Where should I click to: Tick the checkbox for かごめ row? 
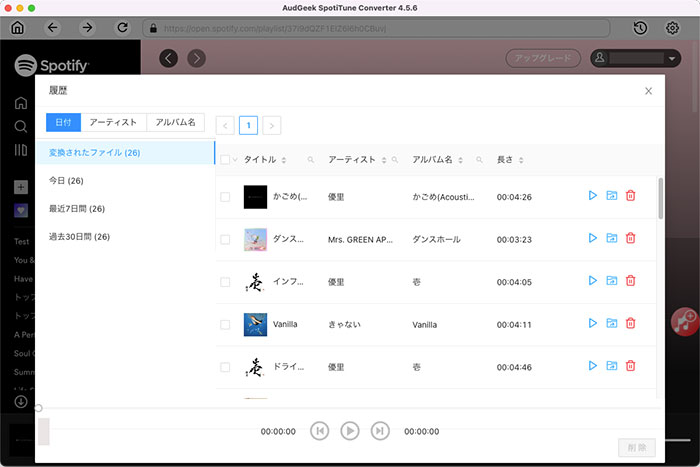pos(225,197)
